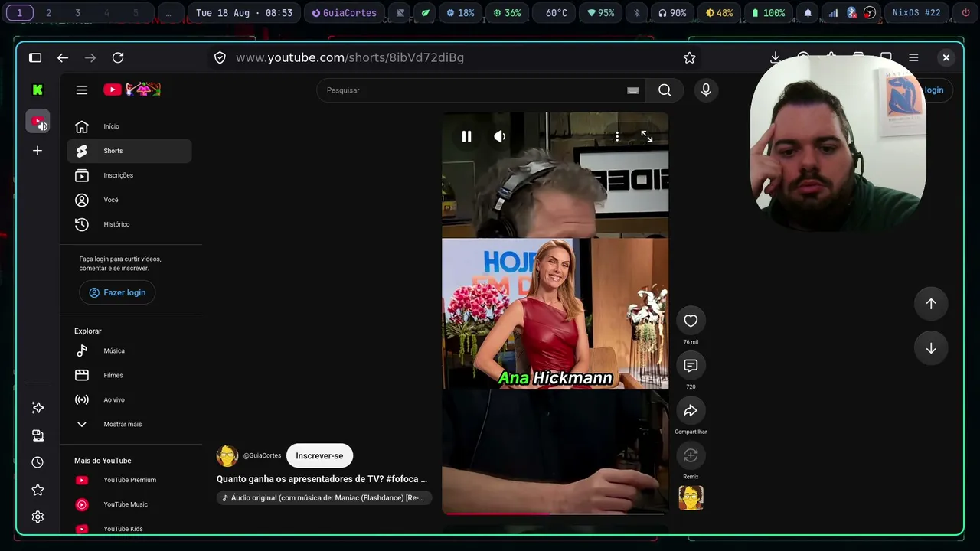The image size is (980, 551).
Task: Click the GuiaCortes window title in top bar
Action: point(344,13)
